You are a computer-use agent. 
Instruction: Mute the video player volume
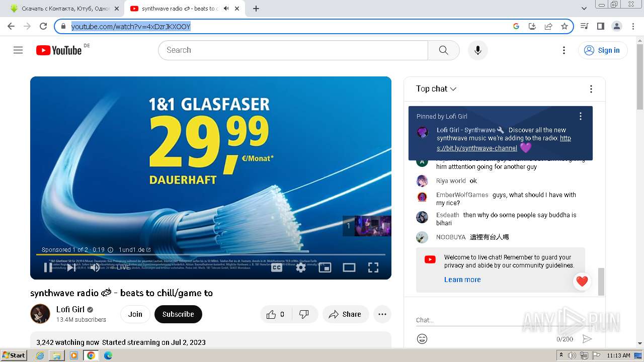pos(95,267)
